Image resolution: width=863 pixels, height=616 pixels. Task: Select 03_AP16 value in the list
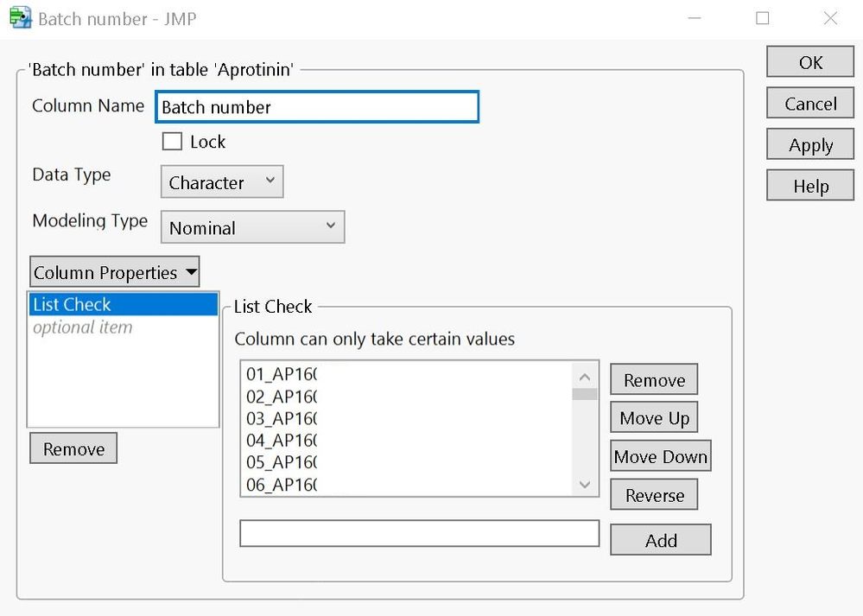(282, 419)
